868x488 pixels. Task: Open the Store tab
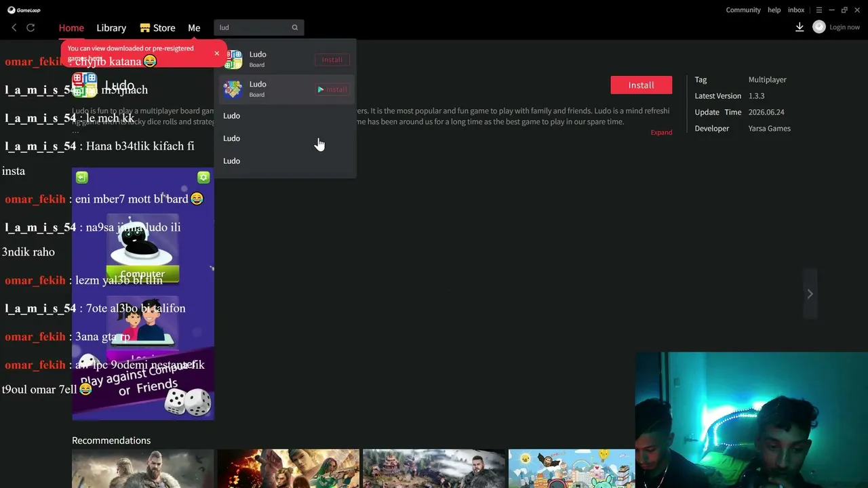tap(158, 28)
